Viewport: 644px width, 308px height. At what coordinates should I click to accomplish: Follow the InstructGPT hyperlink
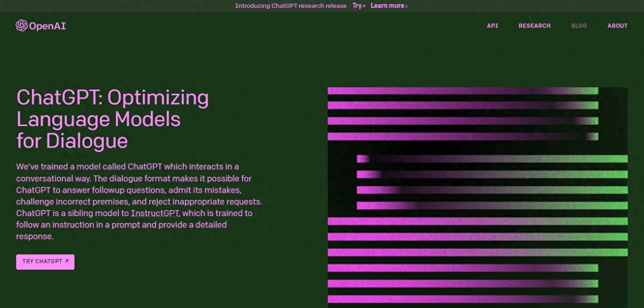155,213
